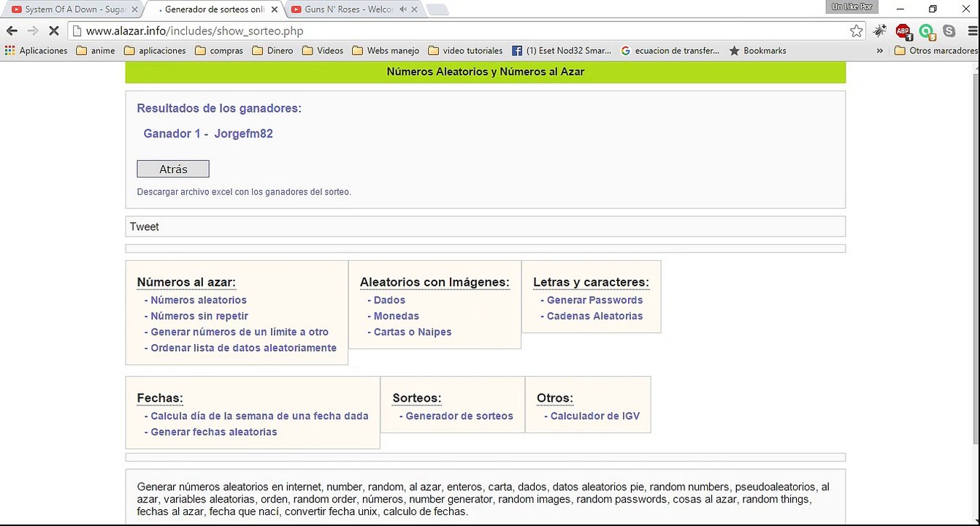The width and height of the screenshot is (980, 526).
Task: Open the starred Bookmarks shortcut
Action: pos(758,50)
